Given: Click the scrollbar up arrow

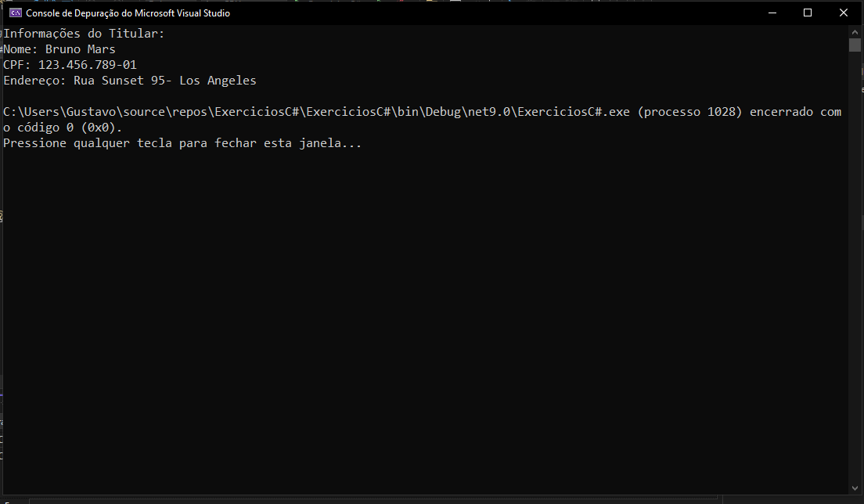Looking at the screenshot, I should tap(855, 32).
